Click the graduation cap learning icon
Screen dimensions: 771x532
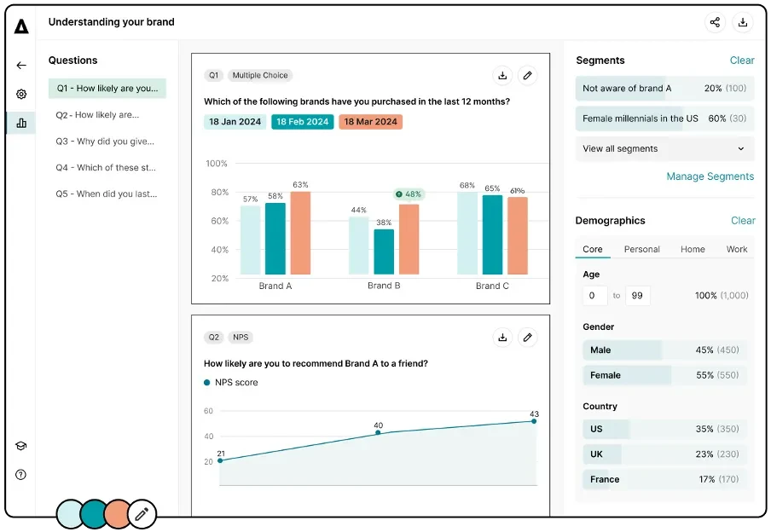20,445
